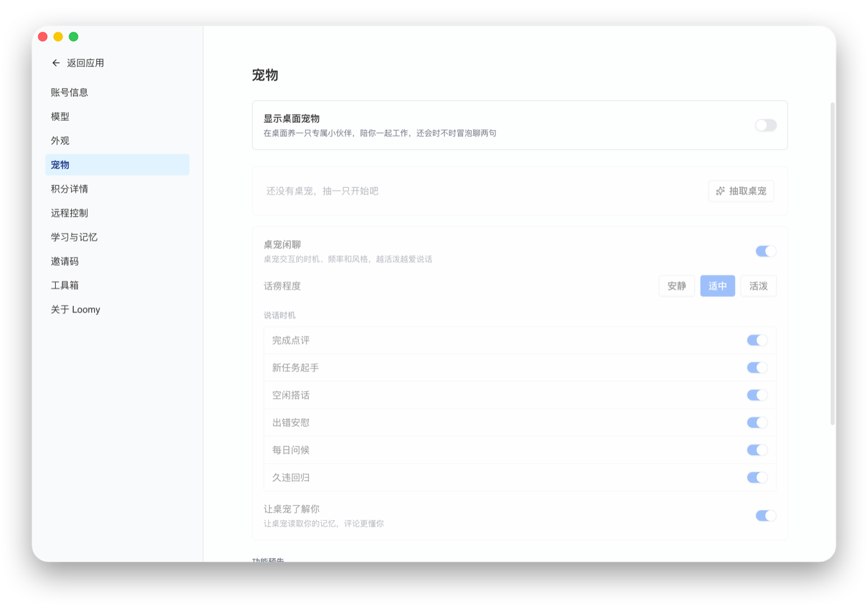This screenshot has height=612, width=868.
Task: Click the 宠物 page heading
Action: pos(265,75)
